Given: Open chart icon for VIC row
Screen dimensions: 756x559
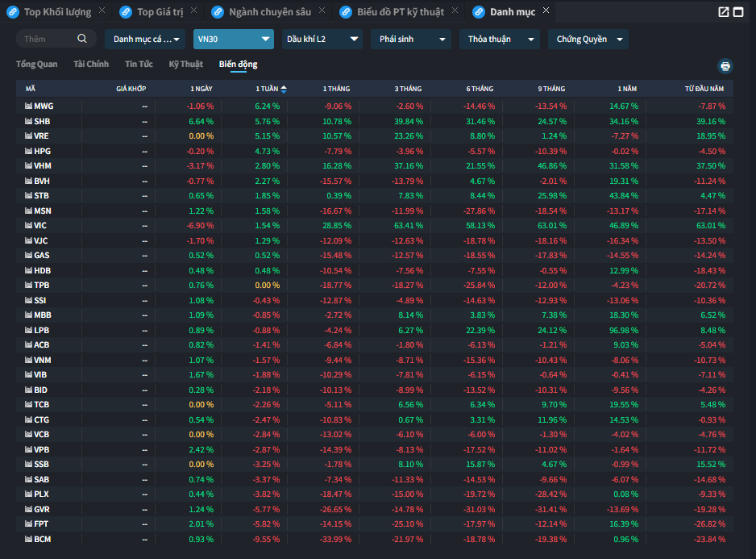Looking at the screenshot, I should pos(28,225).
